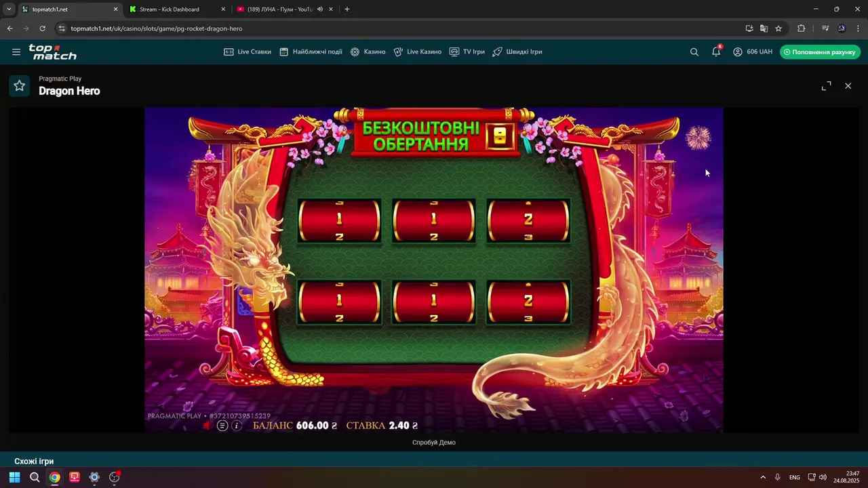The width and height of the screenshot is (868, 488).
Task: Open site search magnifier icon
Action: tap(694, 52)
